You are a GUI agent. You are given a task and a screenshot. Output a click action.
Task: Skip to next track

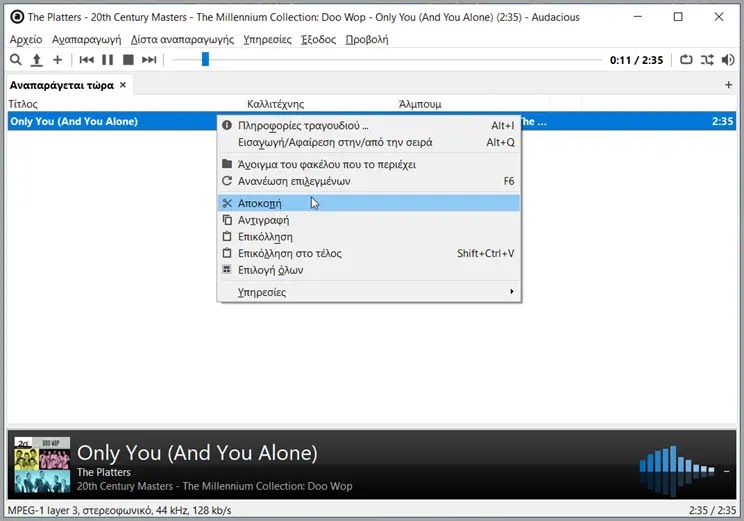tap(149, 60)
